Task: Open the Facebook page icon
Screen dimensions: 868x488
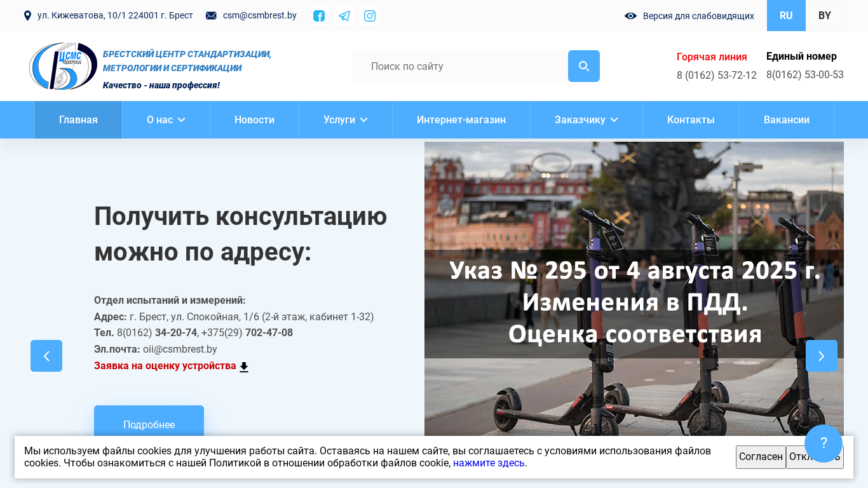Action: tap(319, 16)
